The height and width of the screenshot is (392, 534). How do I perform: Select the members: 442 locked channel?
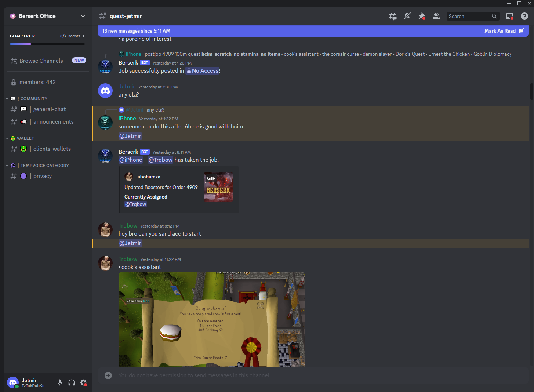(48, 82)
